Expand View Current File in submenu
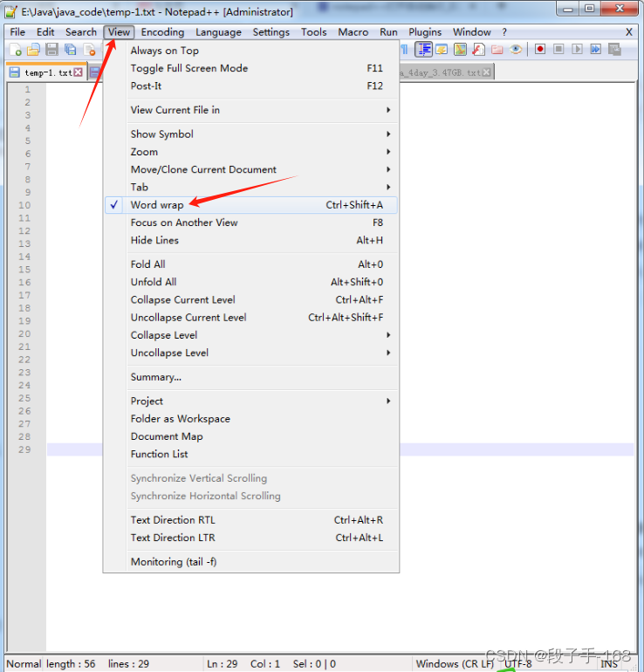 [x=251, y=110]
